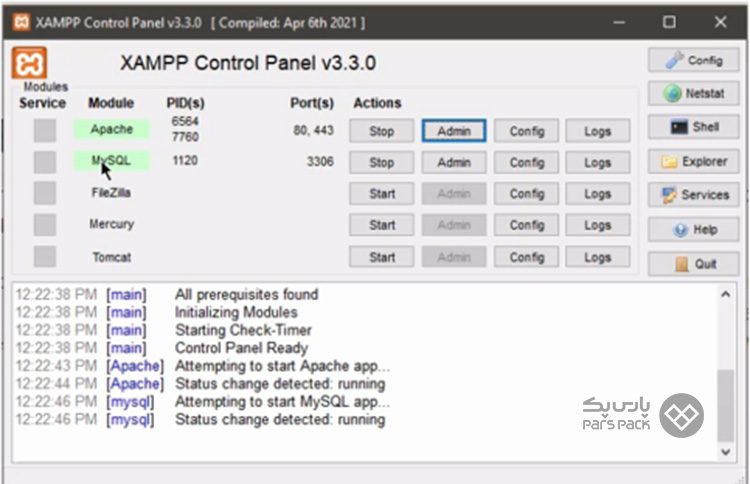Toggle the Tomcat service checkbox
The image size is (750, 484).
click(x=45, y=256)
